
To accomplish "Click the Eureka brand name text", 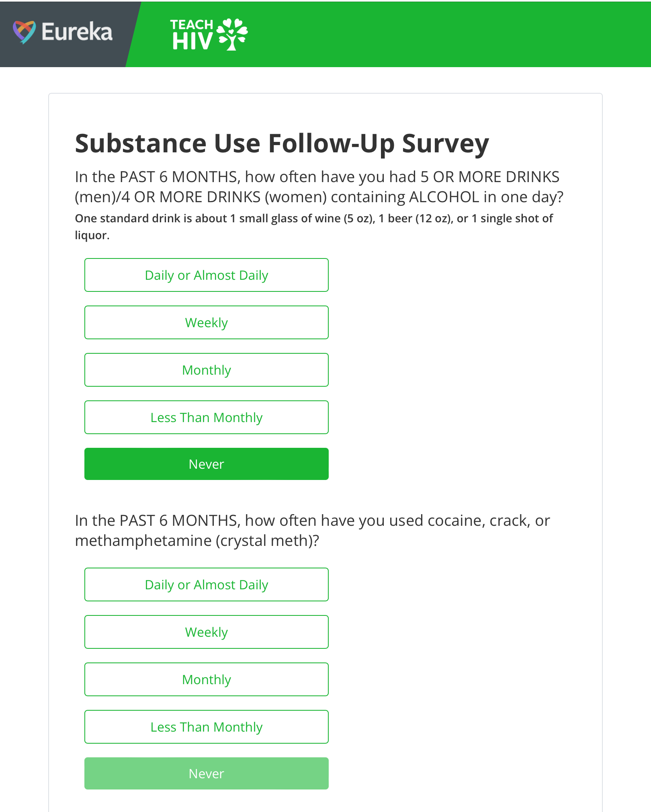I will pos(77,32).
